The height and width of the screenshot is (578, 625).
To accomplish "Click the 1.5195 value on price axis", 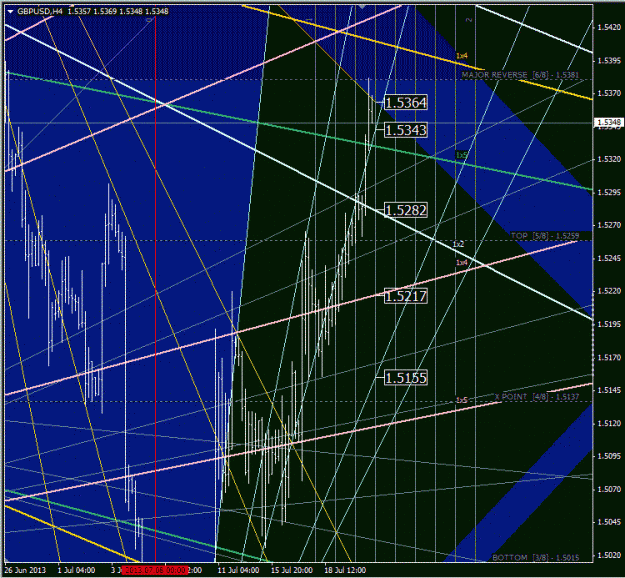I will (x=609, y=324).
